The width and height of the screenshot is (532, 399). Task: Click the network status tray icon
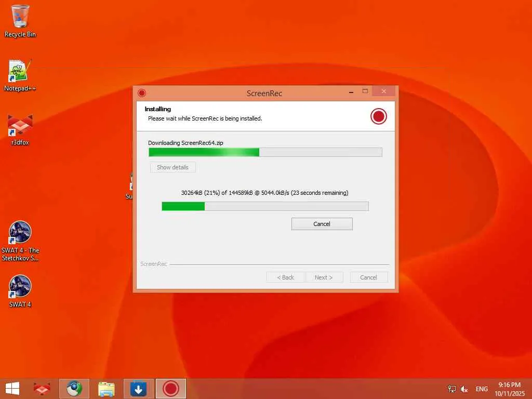tap(452, 389)
